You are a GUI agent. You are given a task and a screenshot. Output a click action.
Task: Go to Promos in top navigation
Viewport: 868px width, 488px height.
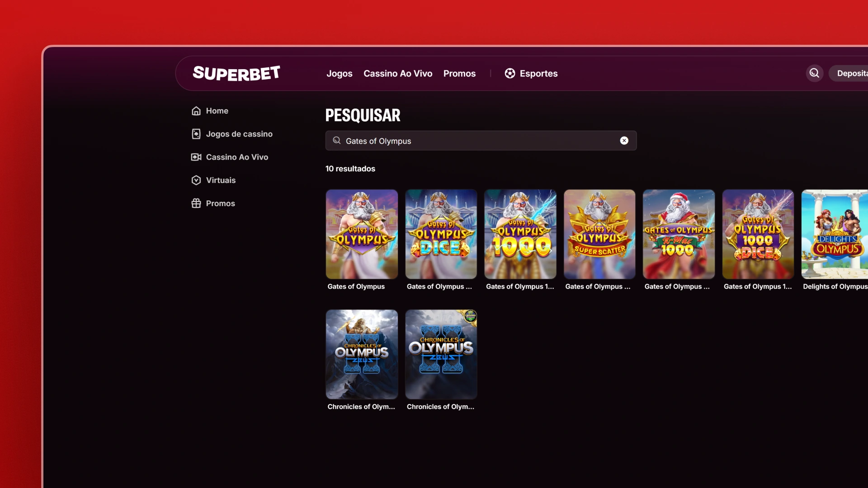pos(459,73)
